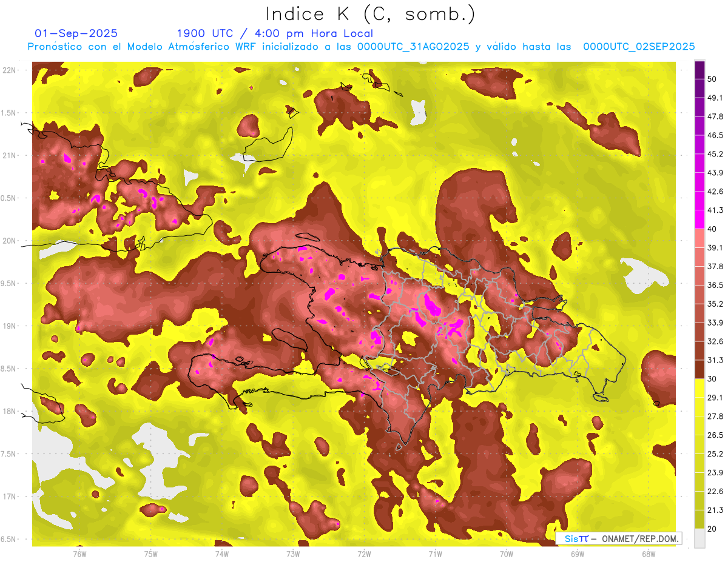Click the salmon legend swatch between 39.1 and 40
The width and height of the screenshot is (728, 562).
pyautogui.click(x=699, y=238)
